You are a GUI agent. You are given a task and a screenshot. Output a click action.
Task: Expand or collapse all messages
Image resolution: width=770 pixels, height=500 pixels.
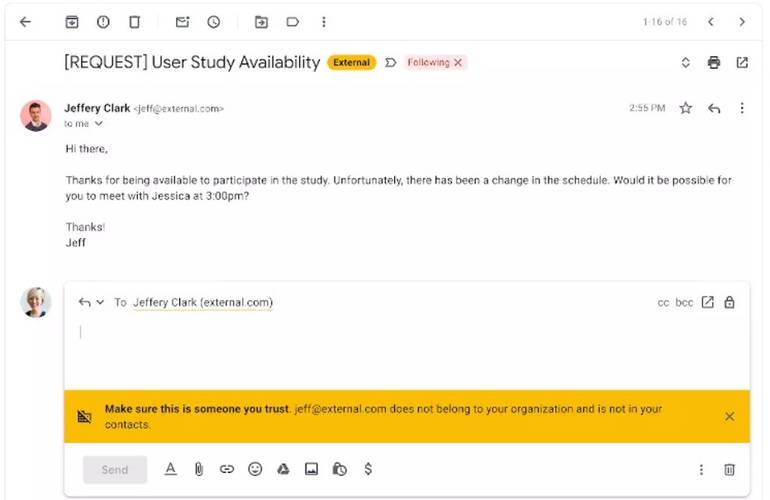[686, 62]
